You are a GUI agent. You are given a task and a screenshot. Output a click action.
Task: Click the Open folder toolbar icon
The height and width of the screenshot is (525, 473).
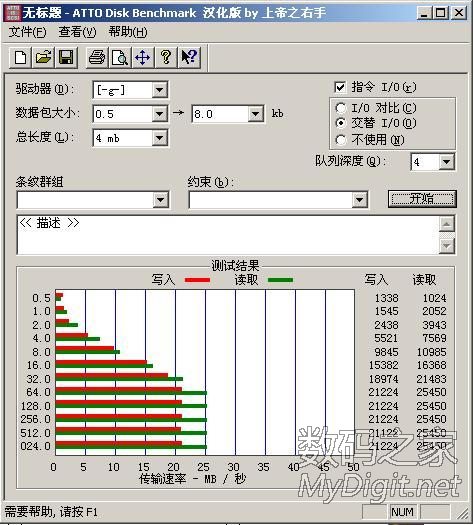(44, 58)
